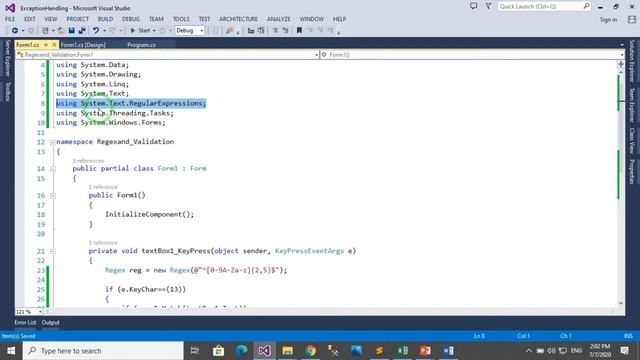Click the Find in Files toolbar icon

pos(230,31)
